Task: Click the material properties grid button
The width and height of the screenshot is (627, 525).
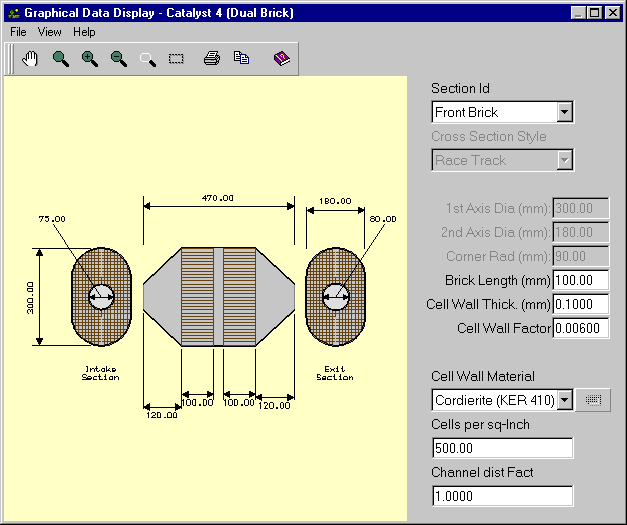Action: pos(593,400)
